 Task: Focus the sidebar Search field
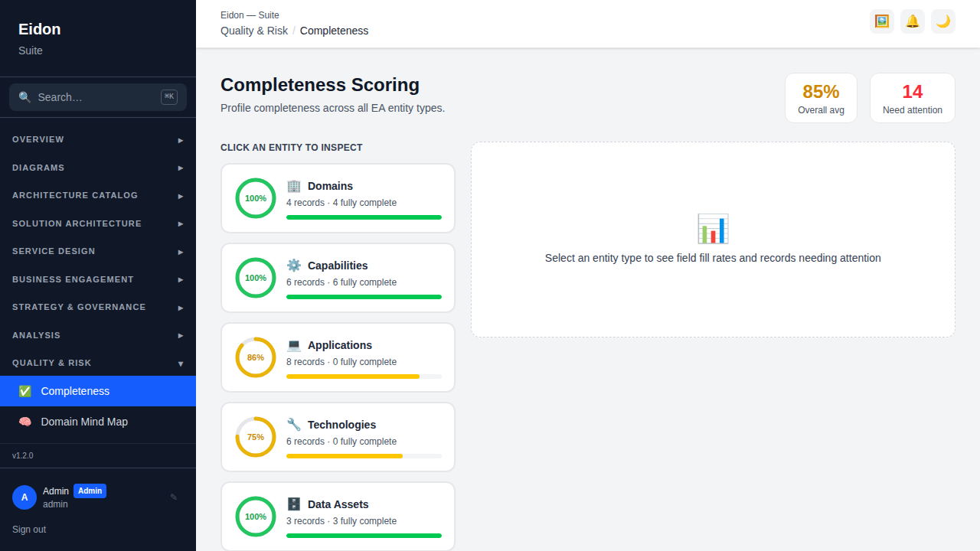98,97
